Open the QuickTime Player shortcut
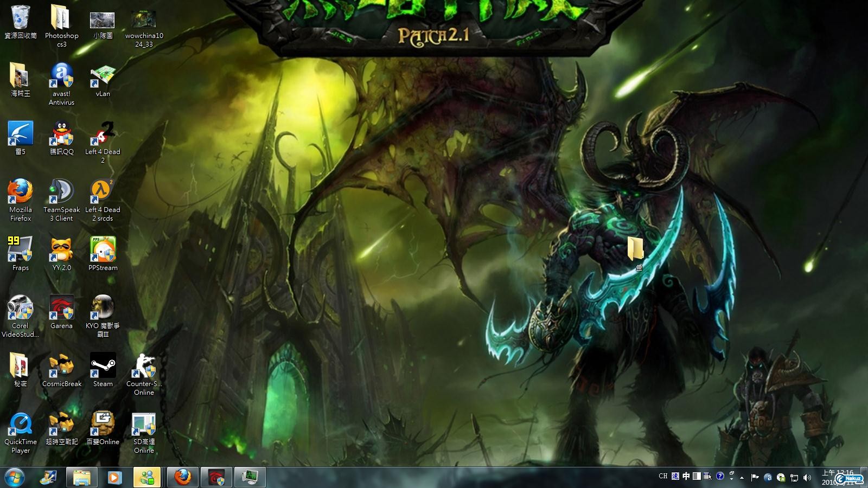Screen dimensions: 868x488 click(21, 432)
